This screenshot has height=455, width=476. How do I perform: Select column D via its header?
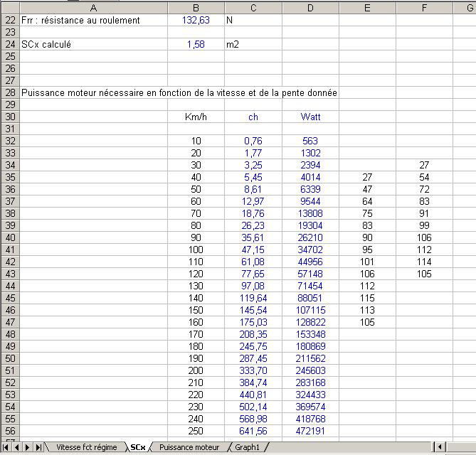pos(310,6)
